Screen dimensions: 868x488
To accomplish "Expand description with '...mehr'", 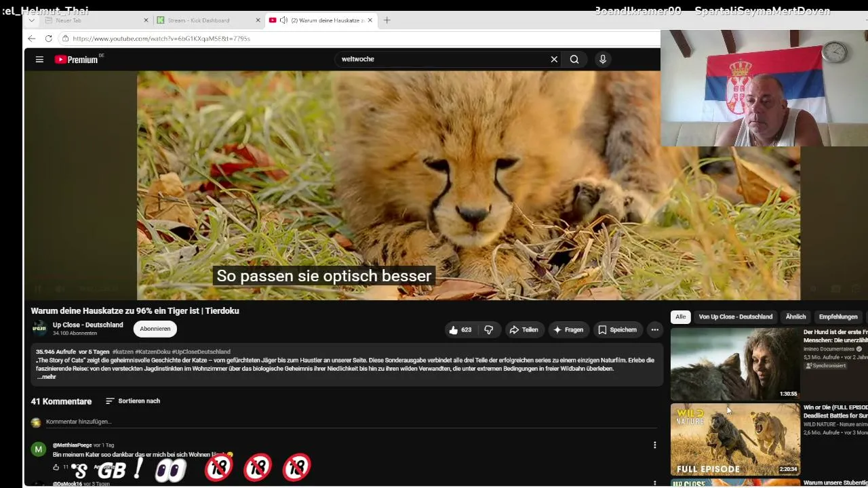I will (46, 377).
